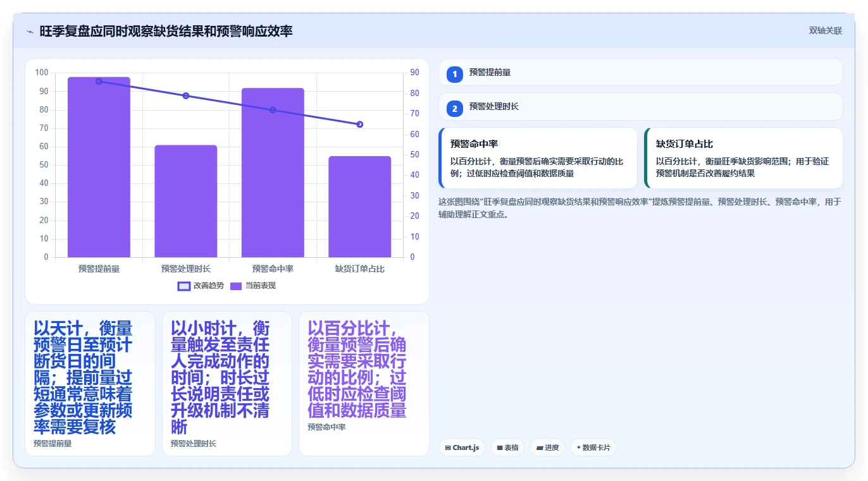
Task: Click the 预警提前量 caption under blue card
Action: [53, 444]
